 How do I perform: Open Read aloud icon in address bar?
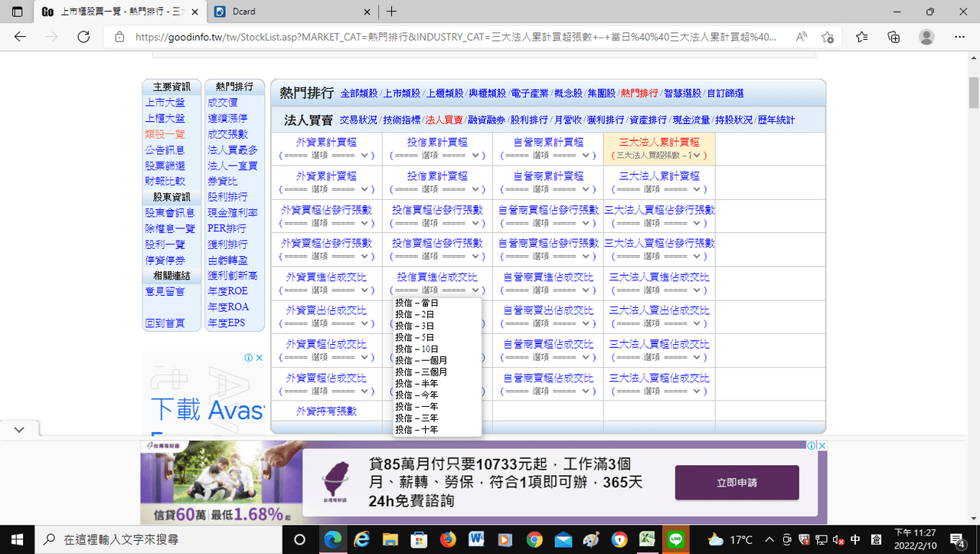[802, 37]
